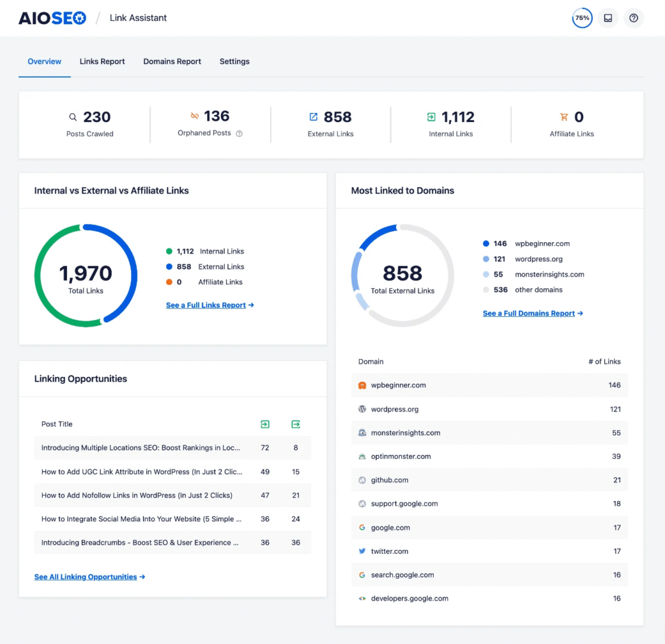
Task: Click the wpbeginner.com favicon in the domains table
Action: 362,385
